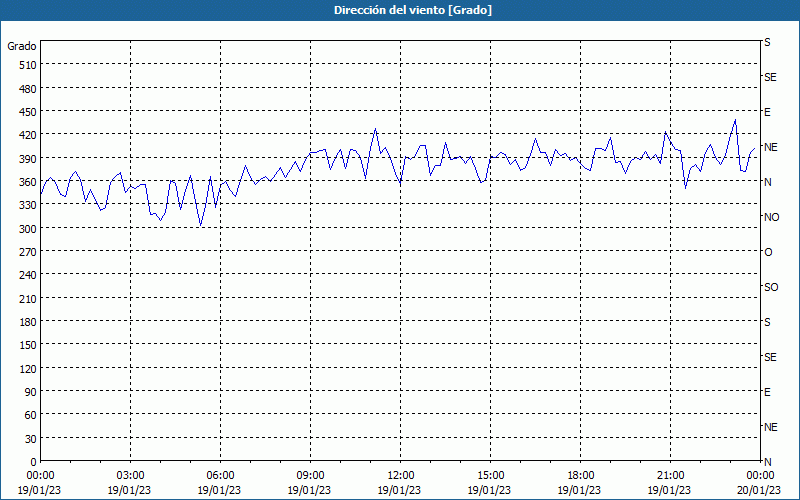Image resolution: width=800 pixels, height=500 pixels.
Task: Select the 20/01/23 date label
Action: point(760,491)
